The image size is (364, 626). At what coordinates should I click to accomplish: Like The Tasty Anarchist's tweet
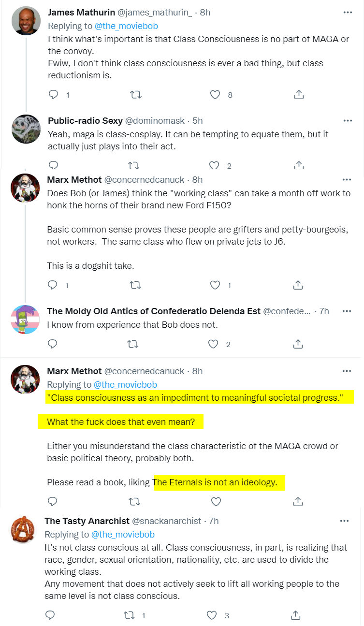pos(212,615)
